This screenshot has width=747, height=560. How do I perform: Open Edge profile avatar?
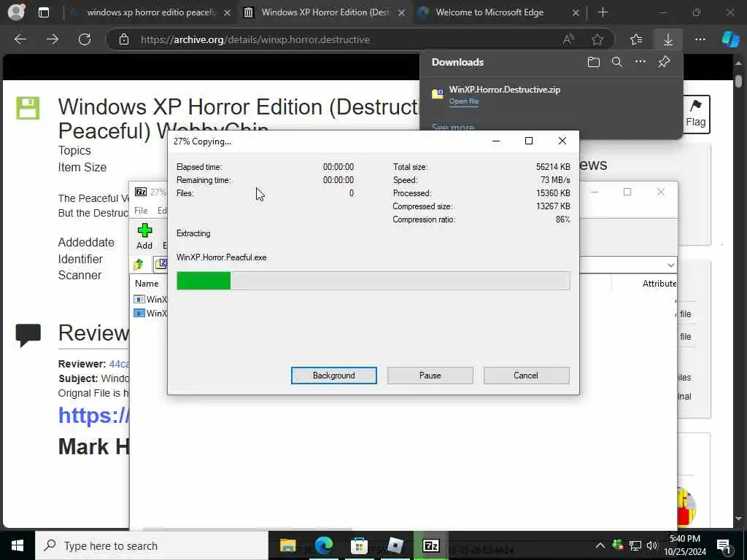pos(17,12)
